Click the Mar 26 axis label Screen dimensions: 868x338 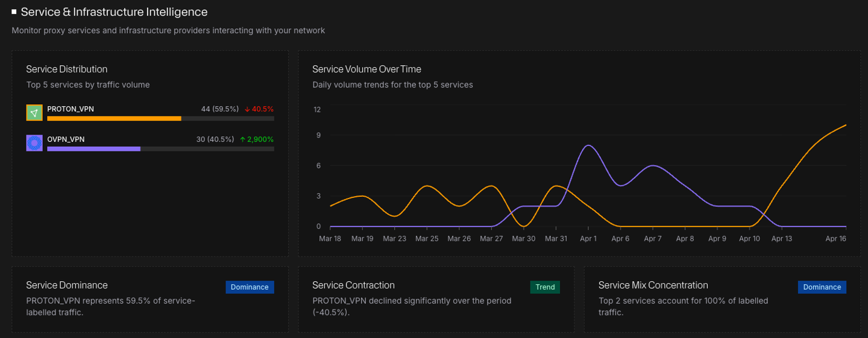[459, 239]
